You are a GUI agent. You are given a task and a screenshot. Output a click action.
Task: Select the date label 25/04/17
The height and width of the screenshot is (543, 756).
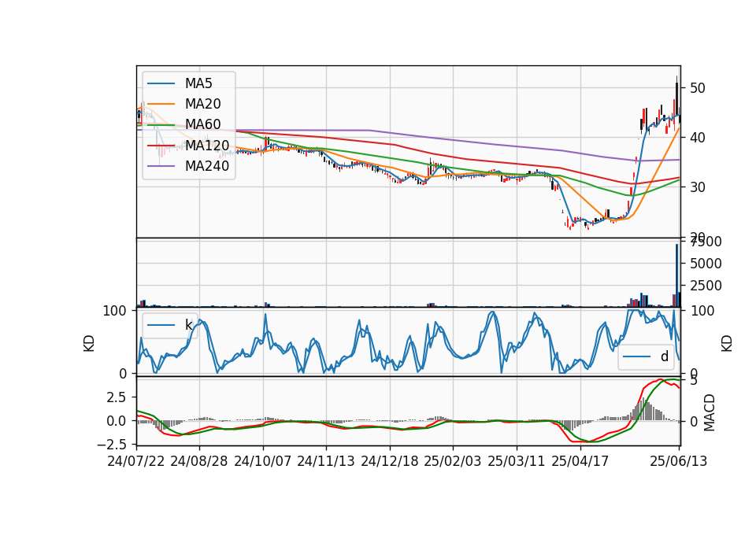[580, 461]
